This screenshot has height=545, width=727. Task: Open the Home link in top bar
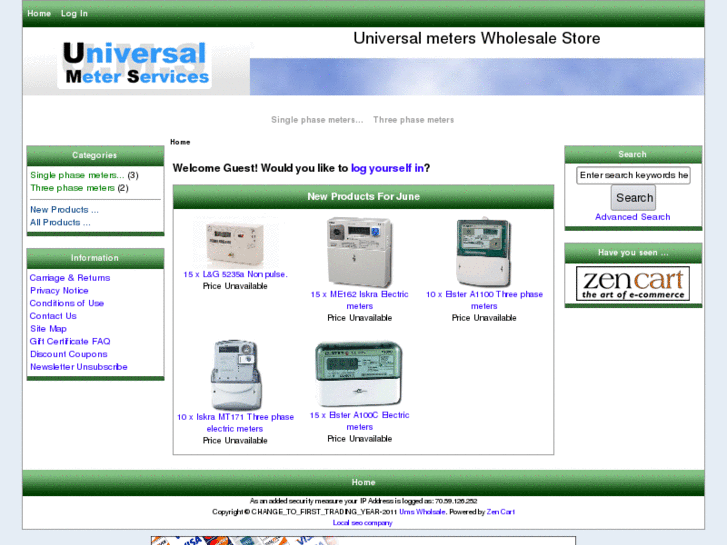point(39,13)
